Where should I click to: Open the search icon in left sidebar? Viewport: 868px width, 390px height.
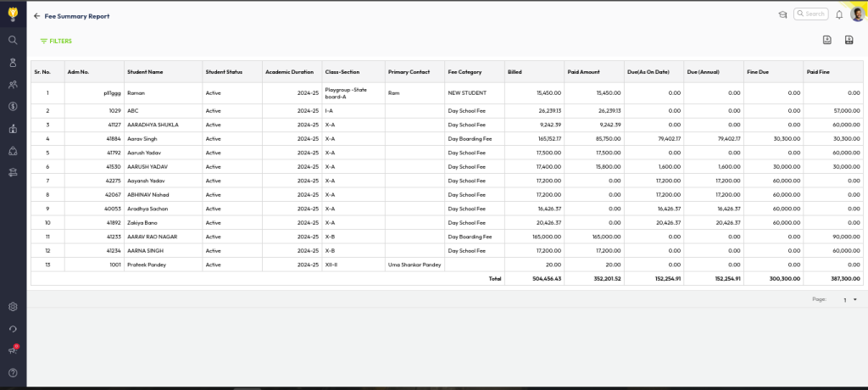(x=13, y=40)
